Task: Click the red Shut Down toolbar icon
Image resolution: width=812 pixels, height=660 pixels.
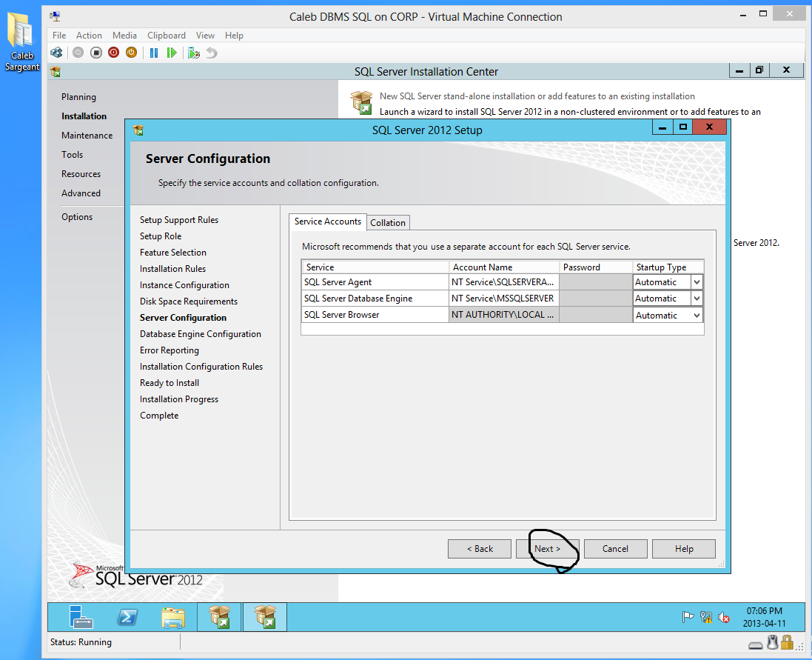Action: tap(113, 53)
